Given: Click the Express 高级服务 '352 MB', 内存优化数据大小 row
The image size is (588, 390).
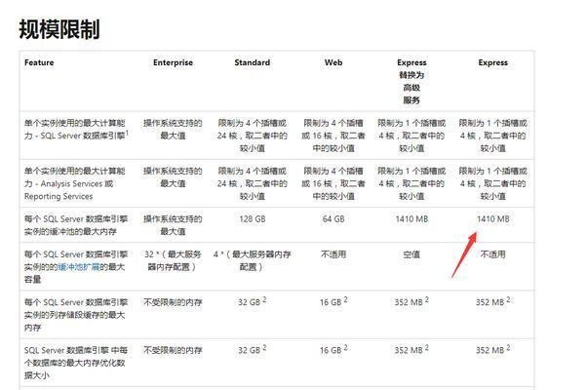Looking at the screenshot, I should [412, 349].
